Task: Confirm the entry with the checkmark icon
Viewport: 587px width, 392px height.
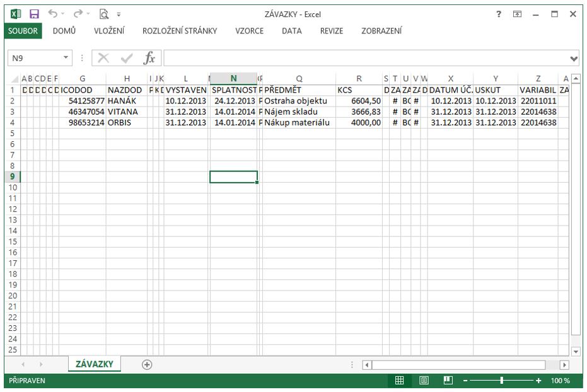Action: coord(127,58)
